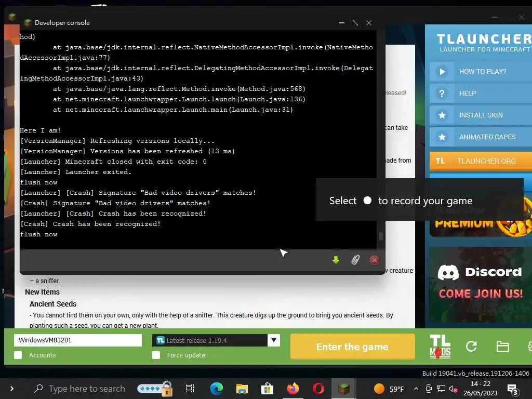Image resolution: width=532 pixels, height=399 pixels.
Task: Click the "[Crash] Crash has been recognized!" line
Action: (x=90, y=224)
